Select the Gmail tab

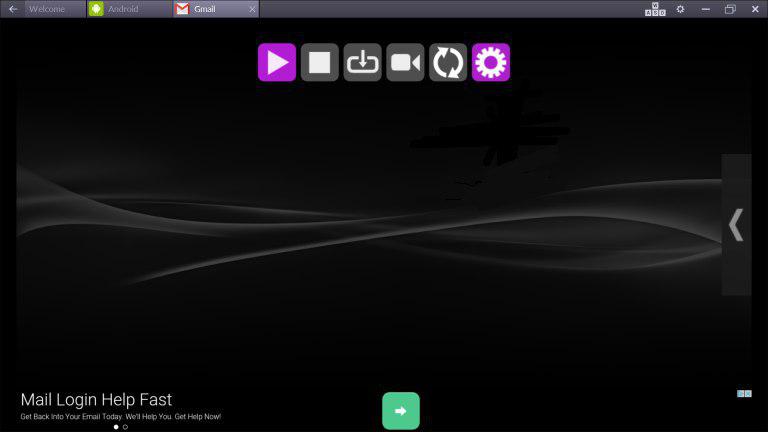click(205, 9)
